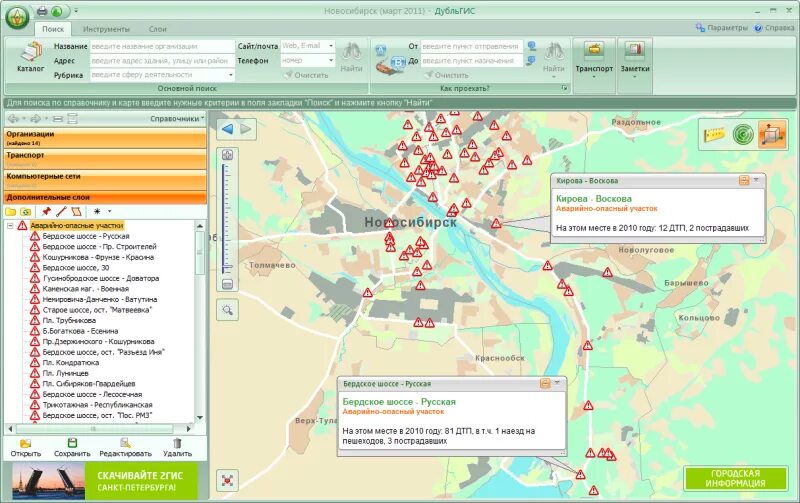Click Сохранить button below layers tree

coord(72,448)
